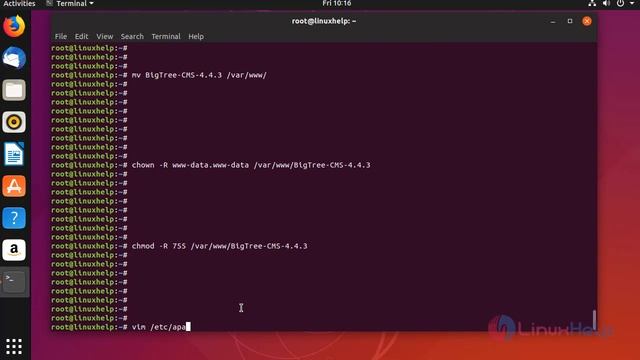Screen dimensions: 640x360
Task: Show Applications grid button
Action: (x=14, y=346)
